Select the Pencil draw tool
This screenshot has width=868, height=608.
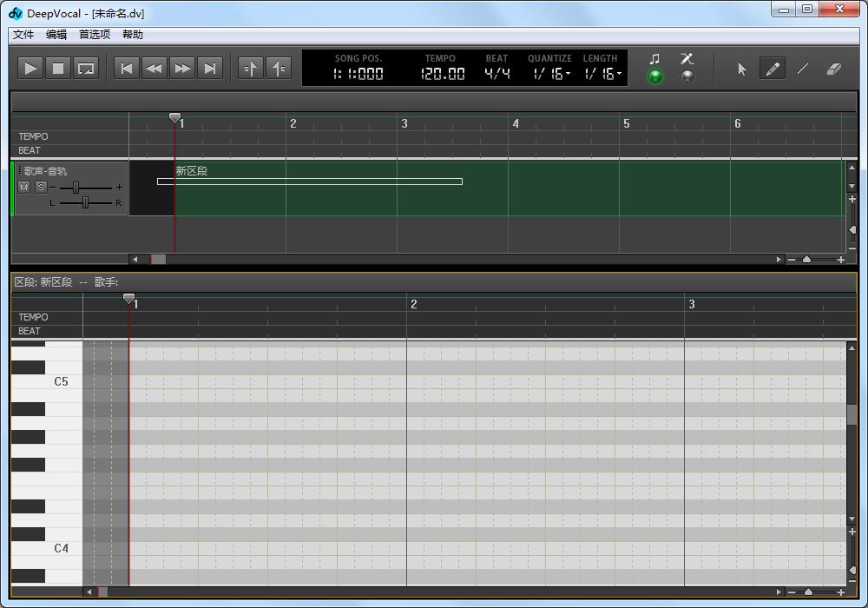(772, 69)
